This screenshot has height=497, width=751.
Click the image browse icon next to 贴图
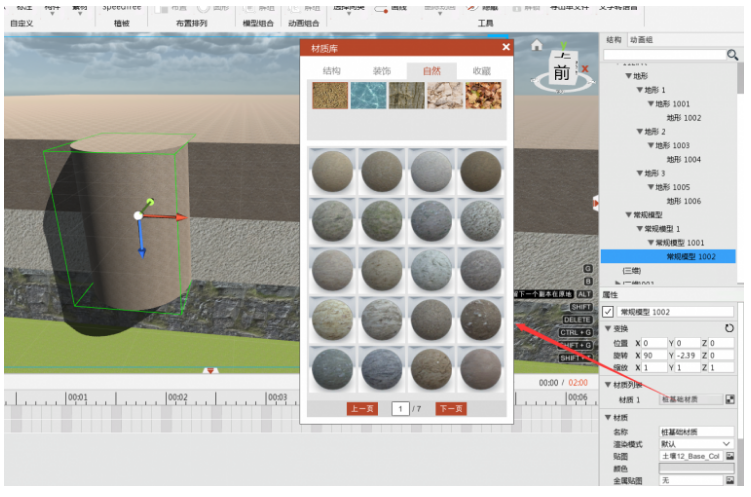pyautogui.click(x=730, y=456)
